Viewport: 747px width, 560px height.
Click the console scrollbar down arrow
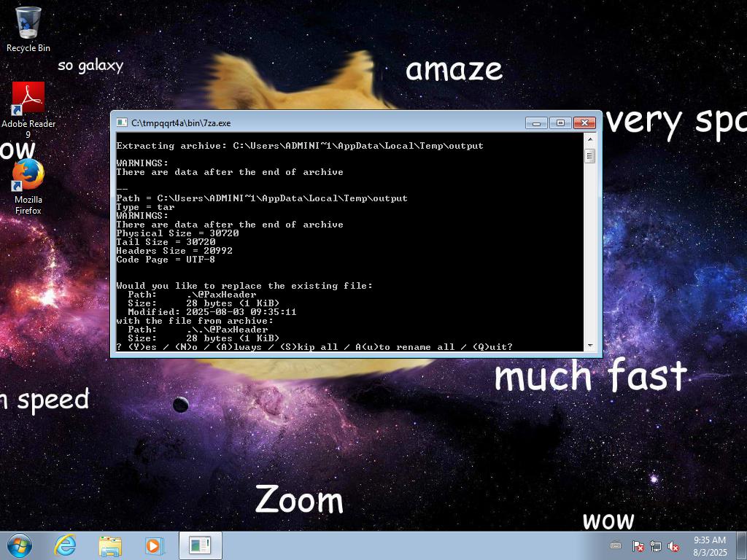tap(589, 346)
